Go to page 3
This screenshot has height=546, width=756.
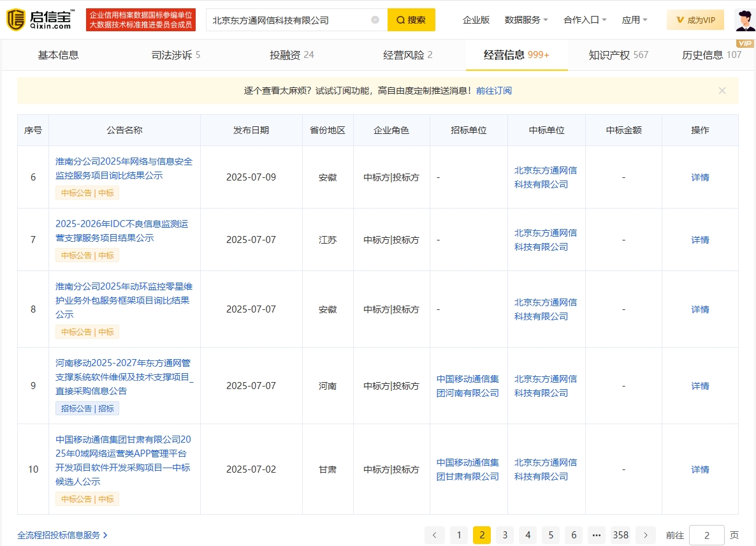click(x=505, y=535)
